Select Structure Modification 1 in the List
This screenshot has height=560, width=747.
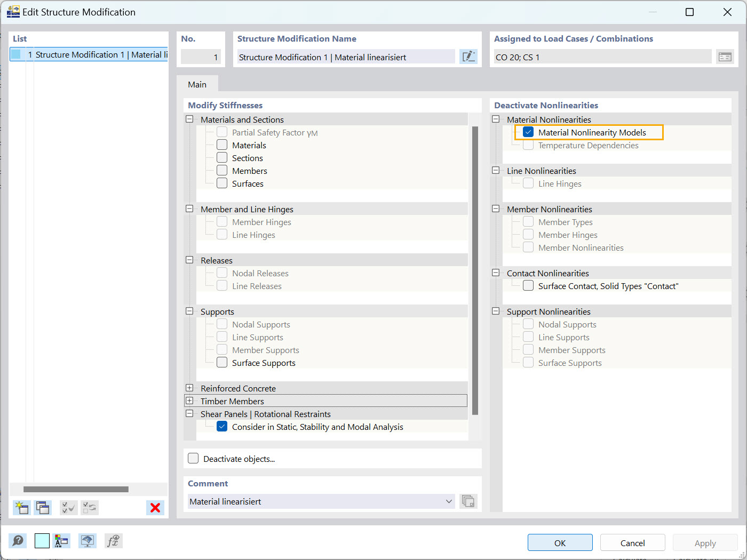(x=88, y=54)
